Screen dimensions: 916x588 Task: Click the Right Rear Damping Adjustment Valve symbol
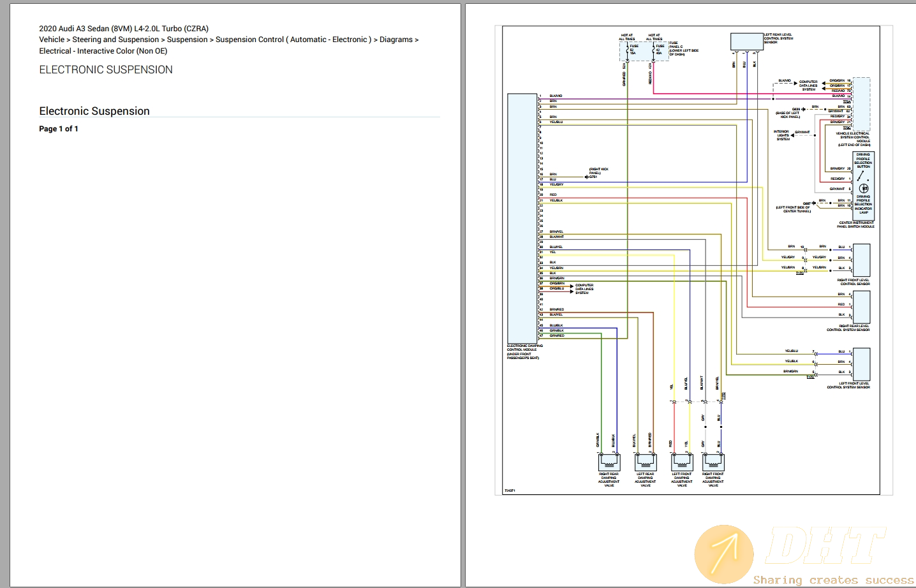609,462
